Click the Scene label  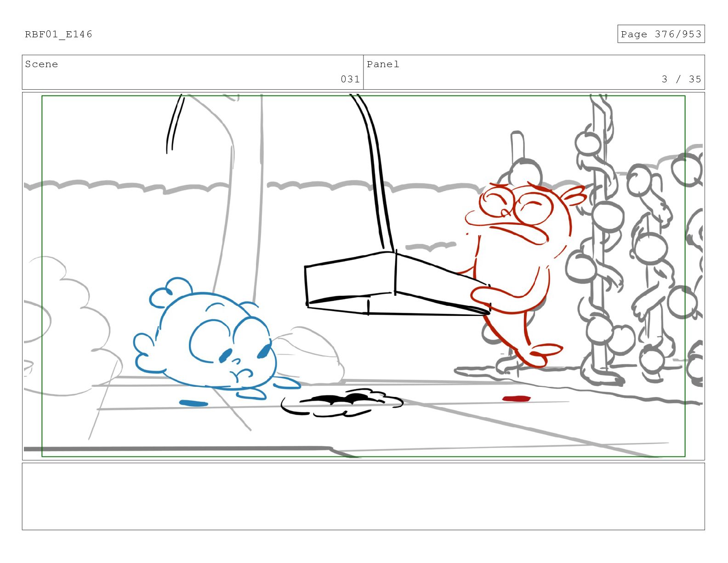pyautogui.click(x=41, y=64)
